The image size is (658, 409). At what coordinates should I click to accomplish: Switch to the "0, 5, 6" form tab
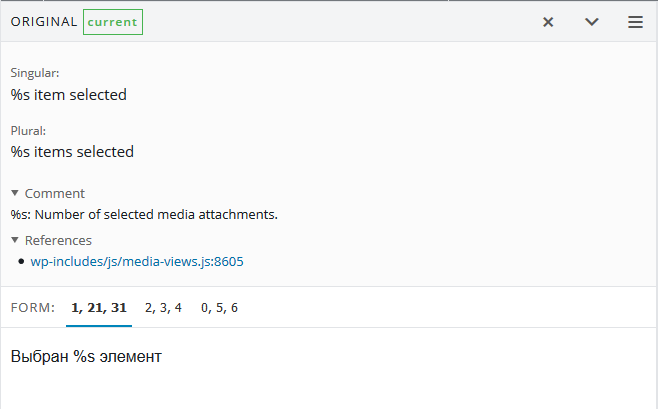[x=219, y=308]
